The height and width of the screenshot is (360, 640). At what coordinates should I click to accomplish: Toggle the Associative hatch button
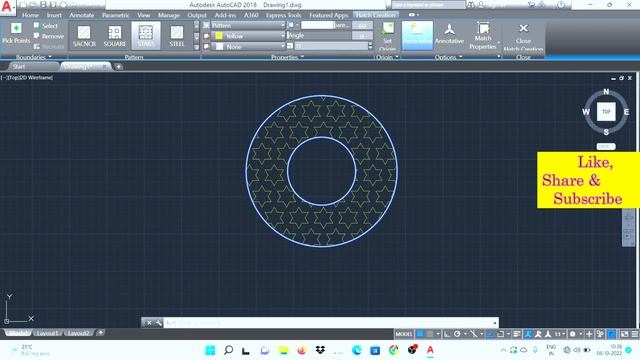pos(417,36)
